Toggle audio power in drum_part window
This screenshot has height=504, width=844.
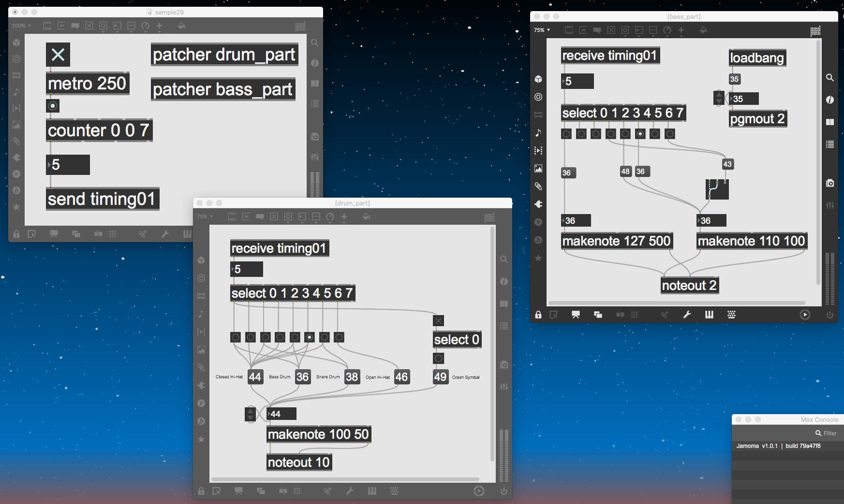[x=503, y=491]
